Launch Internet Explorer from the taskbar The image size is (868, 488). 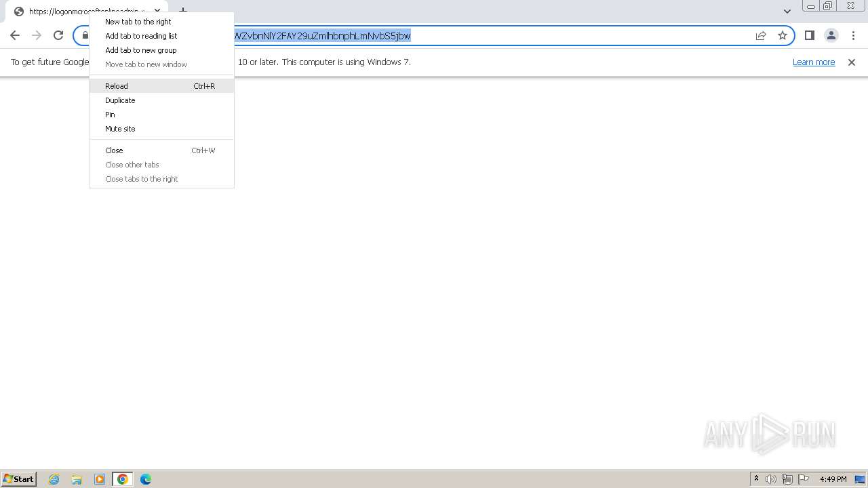point(54,479)
